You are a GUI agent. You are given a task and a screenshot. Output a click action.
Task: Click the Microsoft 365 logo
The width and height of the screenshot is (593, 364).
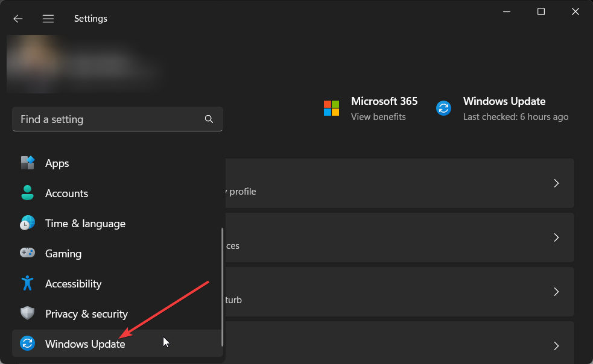point(331,108)
